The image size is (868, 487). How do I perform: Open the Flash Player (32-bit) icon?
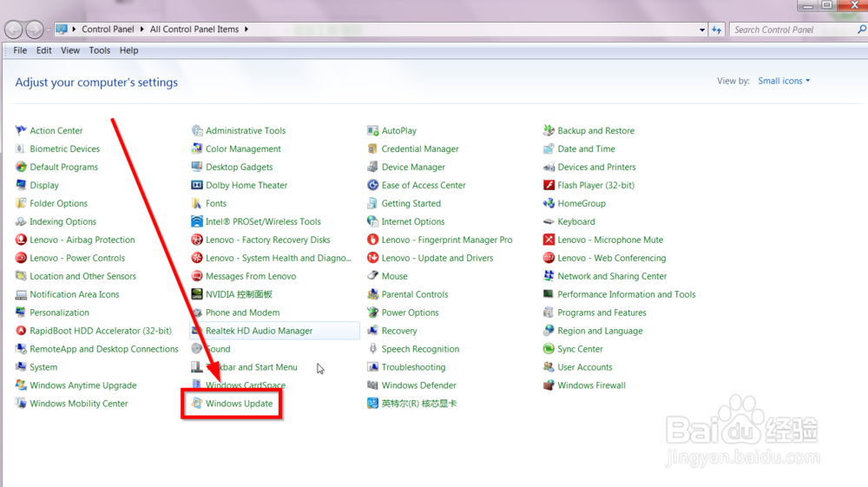(549, 185)
